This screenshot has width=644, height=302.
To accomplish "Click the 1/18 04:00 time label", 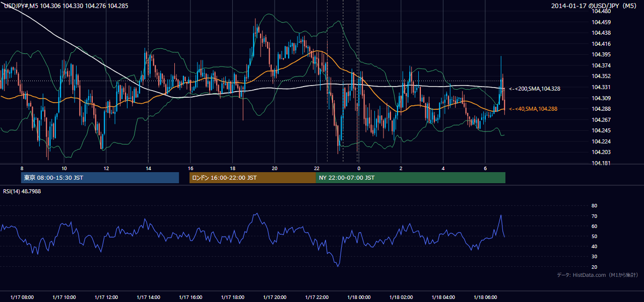I will coord(443,297).
